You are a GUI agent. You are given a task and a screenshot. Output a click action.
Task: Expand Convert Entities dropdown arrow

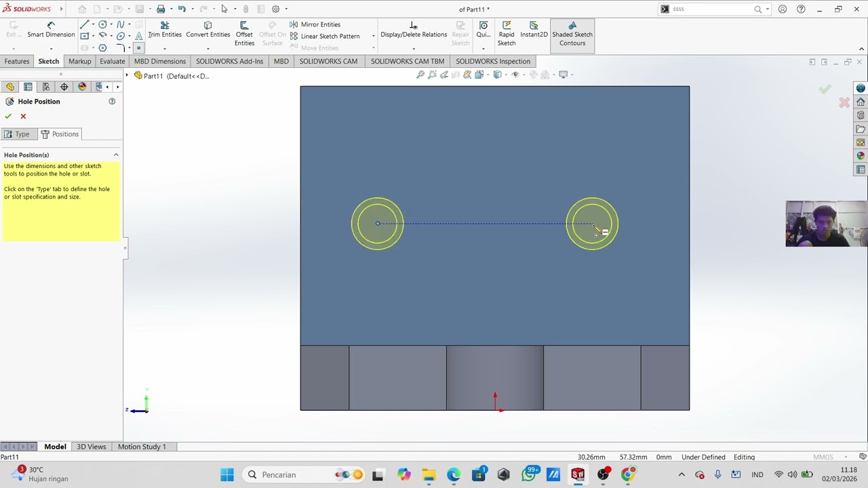(208, 49)
